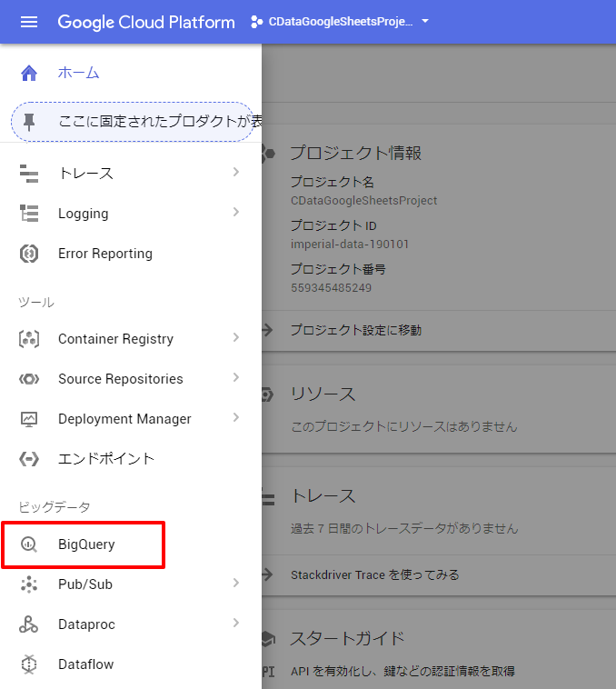Screen dimensions: 616x689
Task: Click the Google Cloud Platform logo text
Action: (x=146, y=22)
